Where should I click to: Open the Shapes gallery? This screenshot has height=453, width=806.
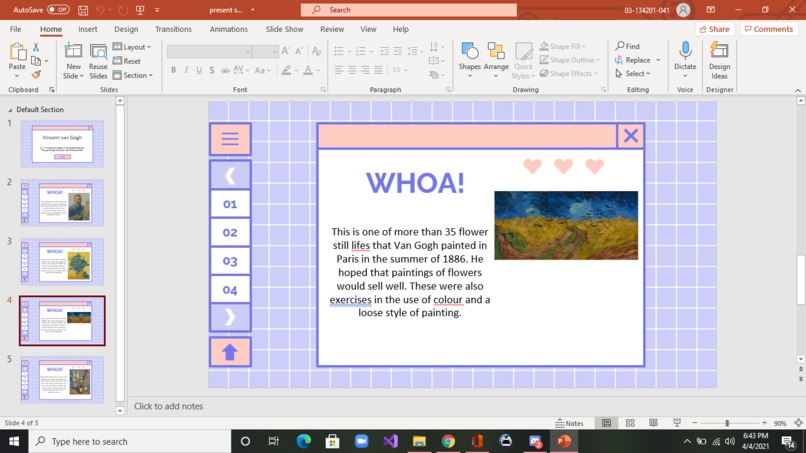[x=469, y=61]
